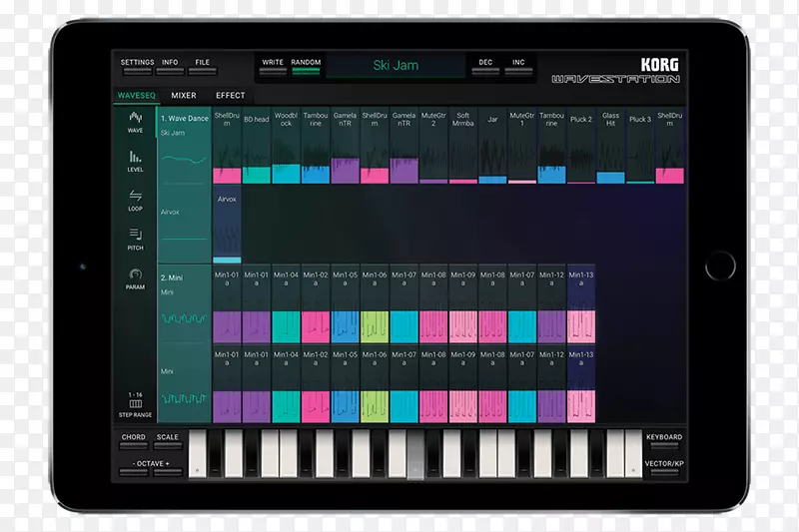Viewport: 799px width, 532px height.
Task: Select the Pluck 3 wave step
Action: tap(640, 146)
